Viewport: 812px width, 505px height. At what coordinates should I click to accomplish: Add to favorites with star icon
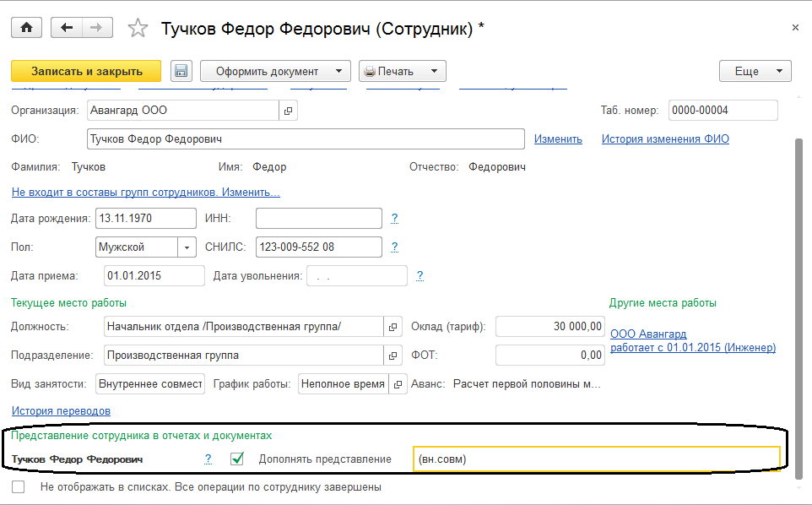(x=138, y=29)
